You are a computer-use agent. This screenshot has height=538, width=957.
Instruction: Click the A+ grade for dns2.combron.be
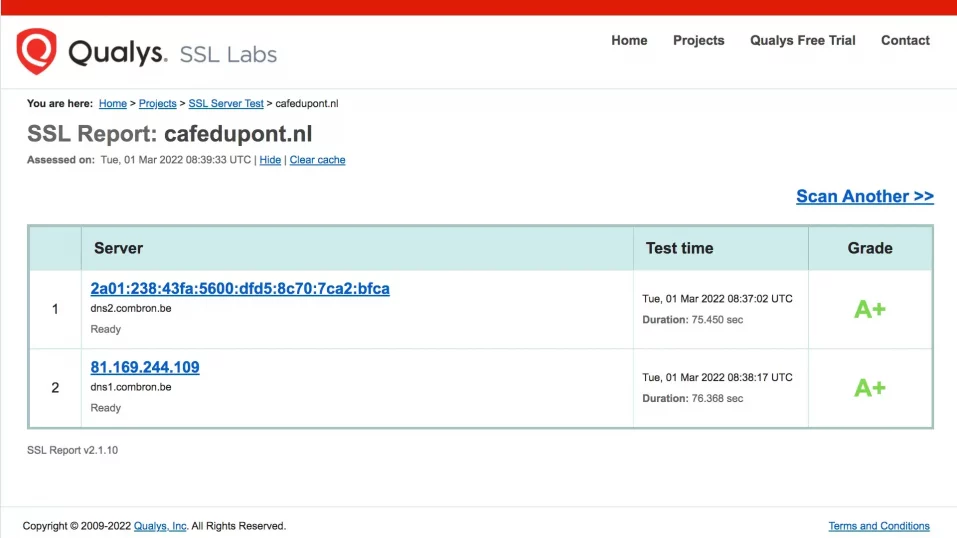pyautogui.click(x=870, y=309)
